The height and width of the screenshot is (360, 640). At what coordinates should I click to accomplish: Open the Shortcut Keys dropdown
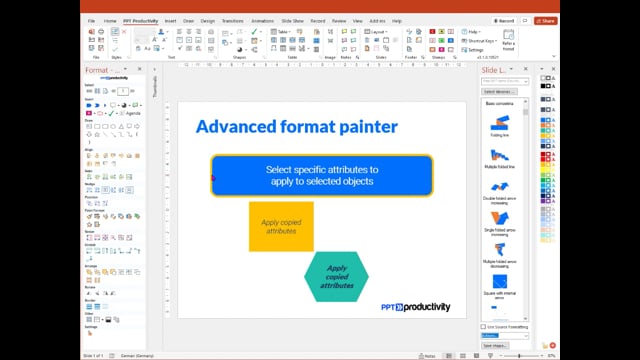tap(479, 40)
